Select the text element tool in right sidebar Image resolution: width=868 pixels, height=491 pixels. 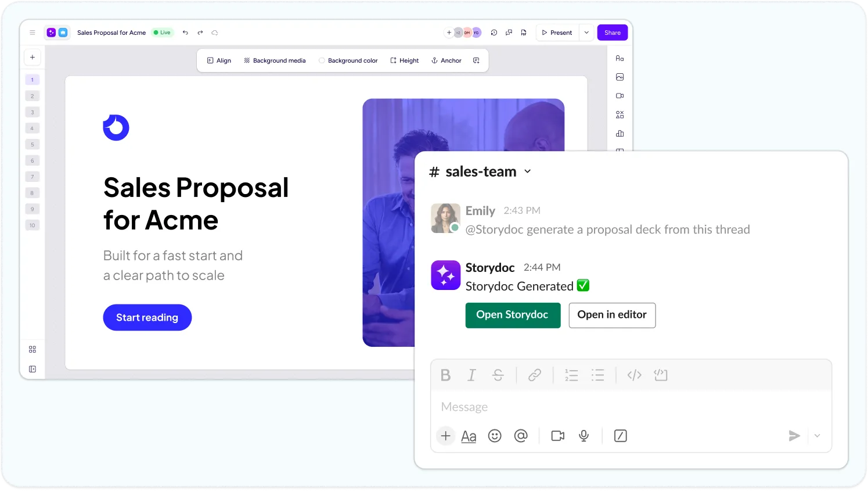point(620,58)
